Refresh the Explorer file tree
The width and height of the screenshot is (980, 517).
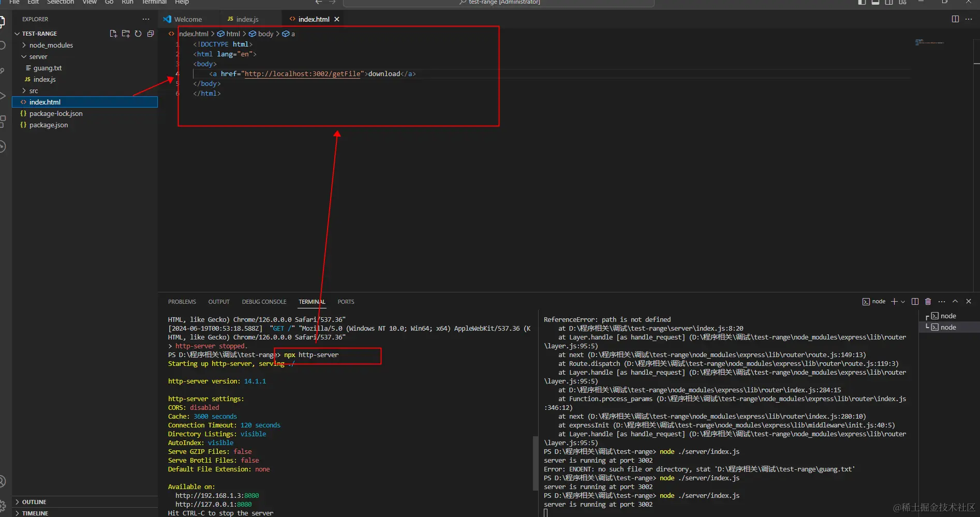tap(138, 34)
